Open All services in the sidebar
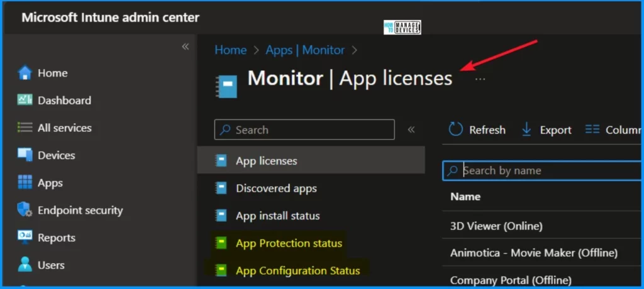This screenshot has height=289, width=644. tap(65, 128)
